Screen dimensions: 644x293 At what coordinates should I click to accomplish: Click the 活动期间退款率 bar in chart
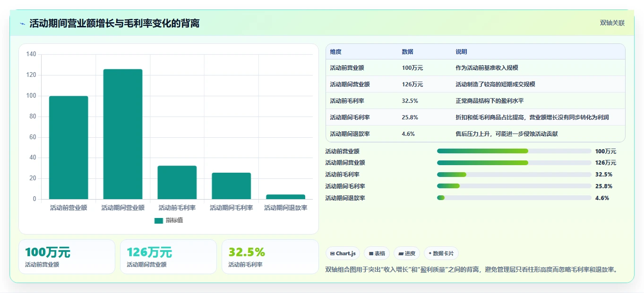point(285,197)
